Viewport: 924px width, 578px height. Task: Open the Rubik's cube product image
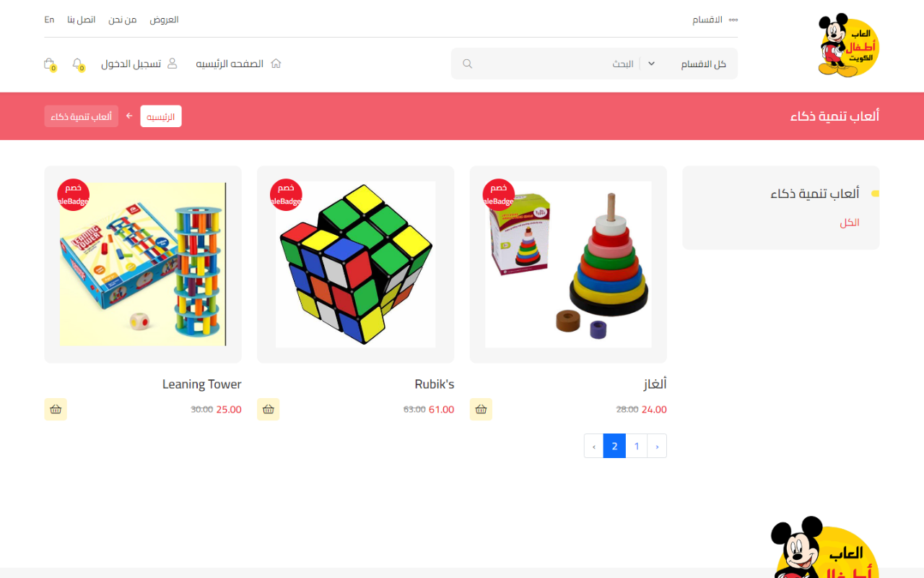356,264
